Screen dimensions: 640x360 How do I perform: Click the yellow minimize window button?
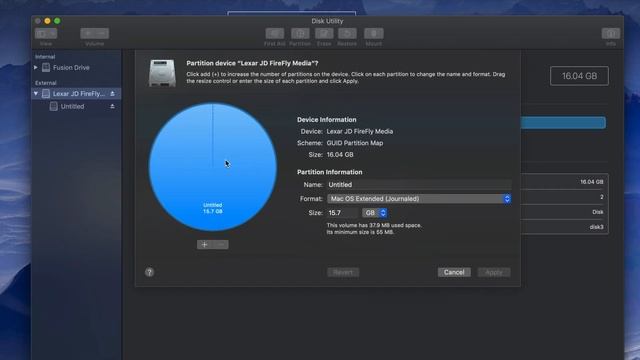[x=47, y=21]
